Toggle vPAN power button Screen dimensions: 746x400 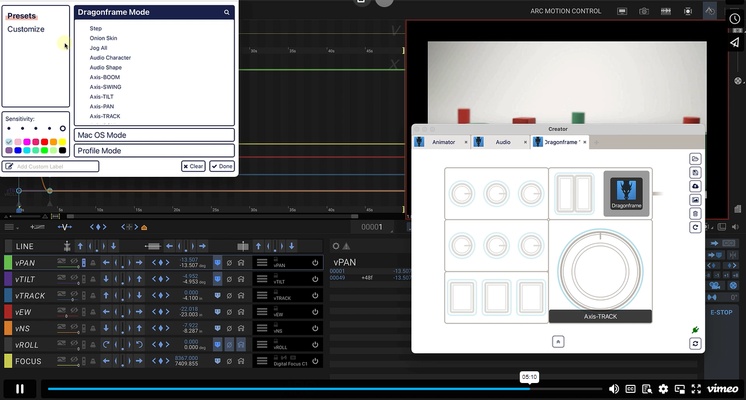click(x=315, y=263)
